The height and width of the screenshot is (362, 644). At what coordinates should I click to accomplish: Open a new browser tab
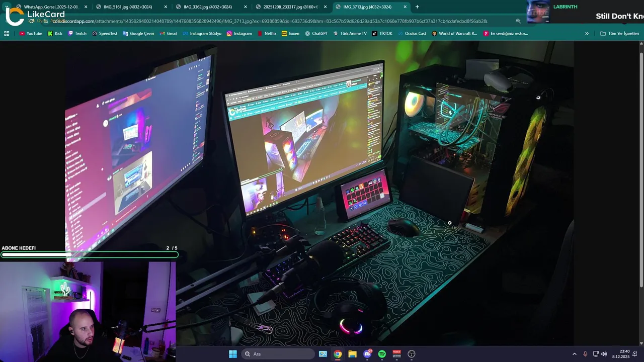coord(417,7)
